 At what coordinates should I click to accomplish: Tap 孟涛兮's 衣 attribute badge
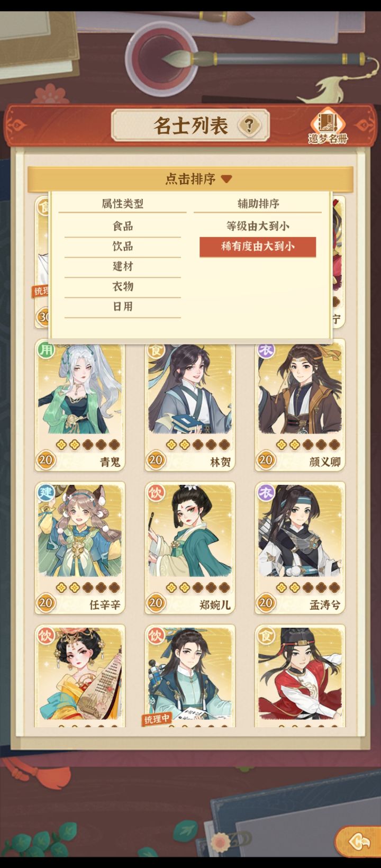pyautogui.click(x=266, y=493)
